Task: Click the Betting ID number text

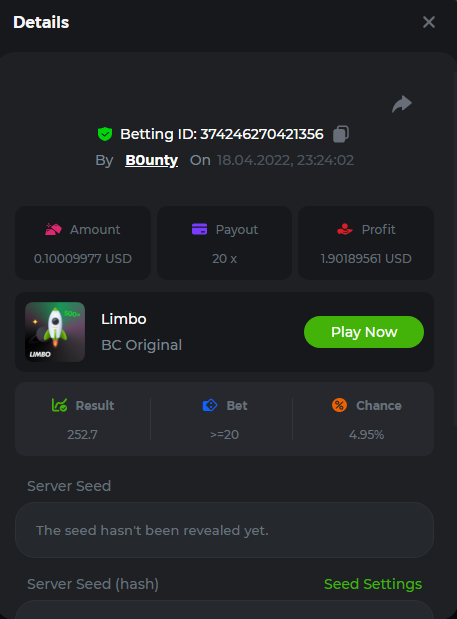Action: pyautogui.click(x=262, y=134)
